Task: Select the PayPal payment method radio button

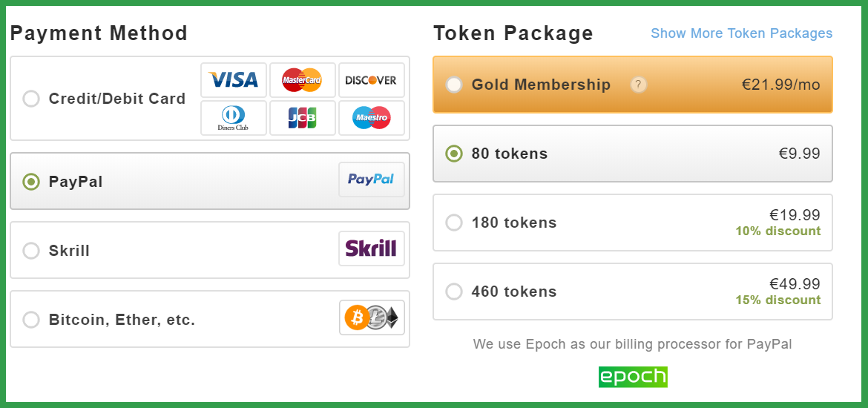Action: tap(31, 182)
